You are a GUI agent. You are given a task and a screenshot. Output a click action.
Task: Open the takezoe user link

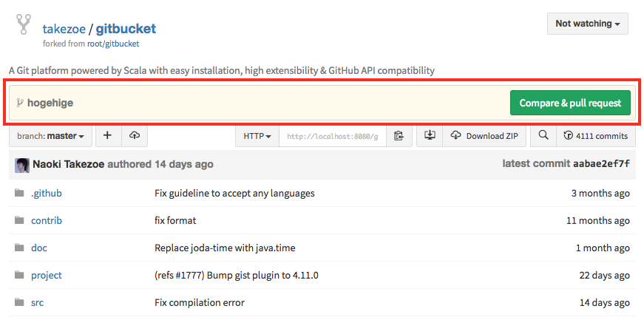click(x=64, y=29)
